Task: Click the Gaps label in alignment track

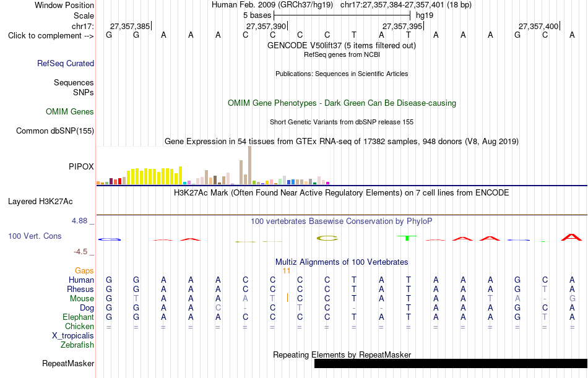Action: pyautogui.click(x=84, y=271)
